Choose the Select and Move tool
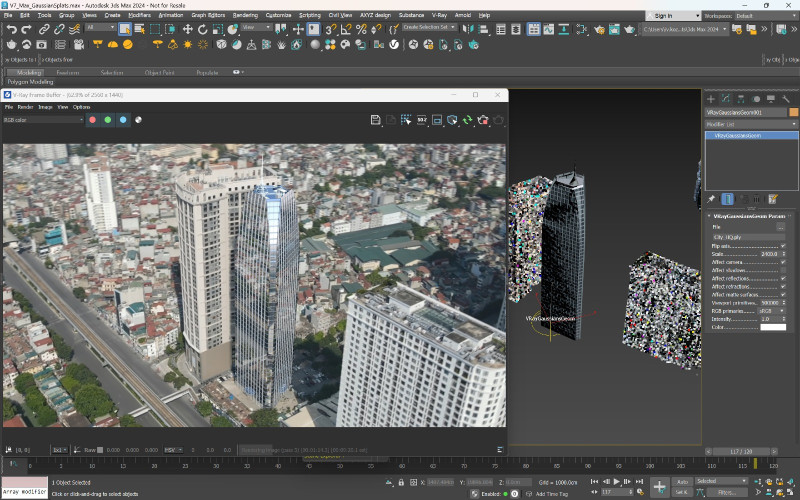The width and height of the screenshot is (800, 500). 187,29
